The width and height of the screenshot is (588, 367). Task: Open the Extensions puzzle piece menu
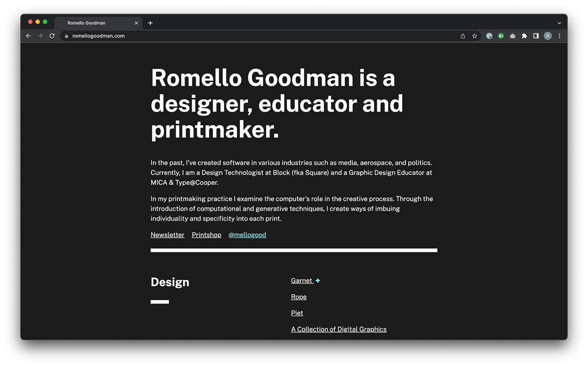(x=524, y=36)
